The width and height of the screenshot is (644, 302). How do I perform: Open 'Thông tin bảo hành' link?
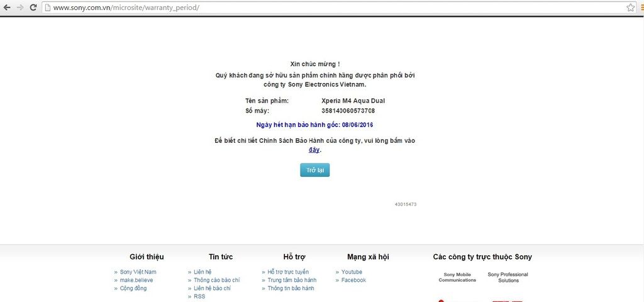coord(291,288)
